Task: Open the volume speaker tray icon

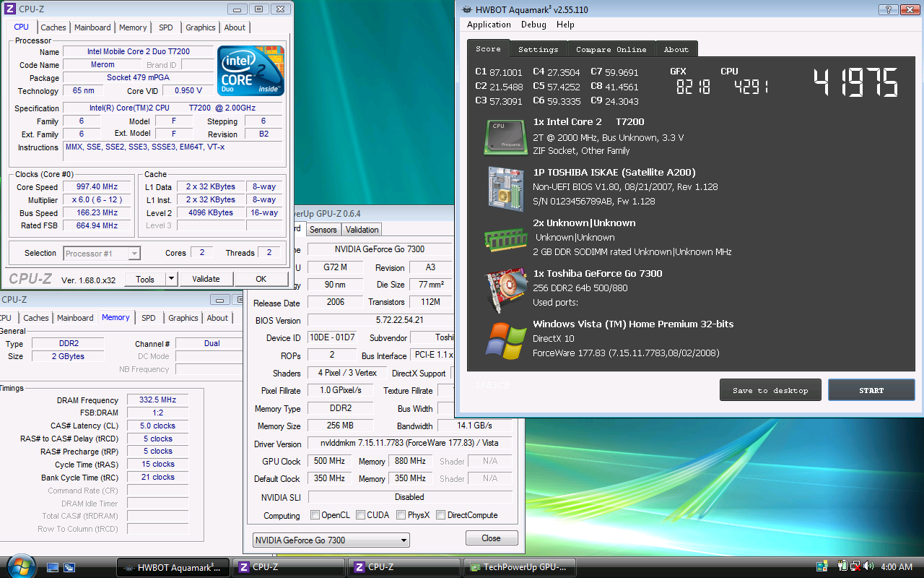Action: point(868,566)
